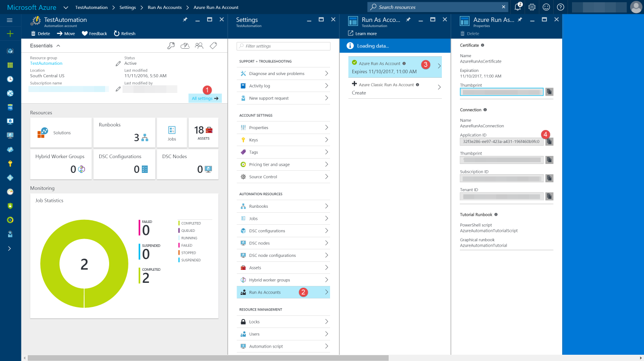
Task: Select Run As Accounts setting
Action: tap(284, 292)
